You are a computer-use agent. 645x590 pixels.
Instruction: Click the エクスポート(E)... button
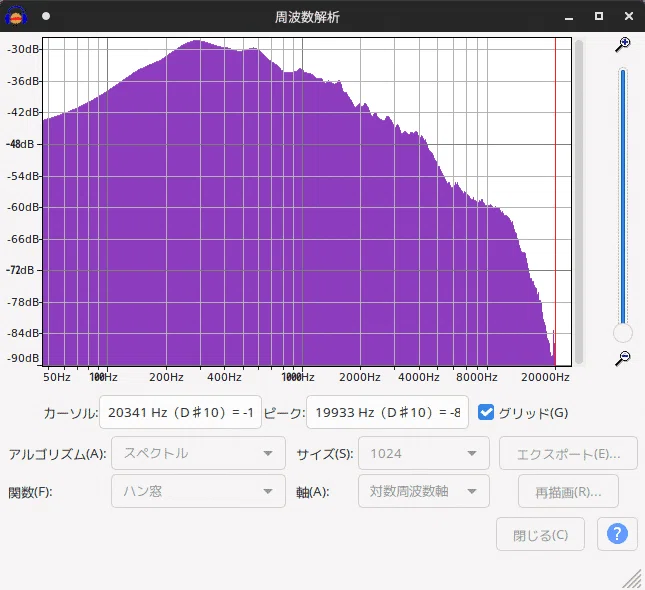tap(568, 453)
